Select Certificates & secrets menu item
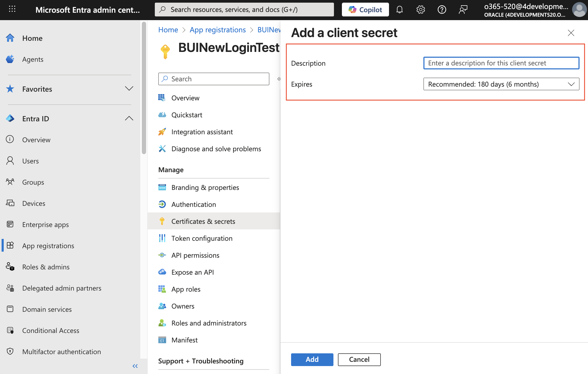The height and width of the screenshot is (374, 588). tap(203, 221)
